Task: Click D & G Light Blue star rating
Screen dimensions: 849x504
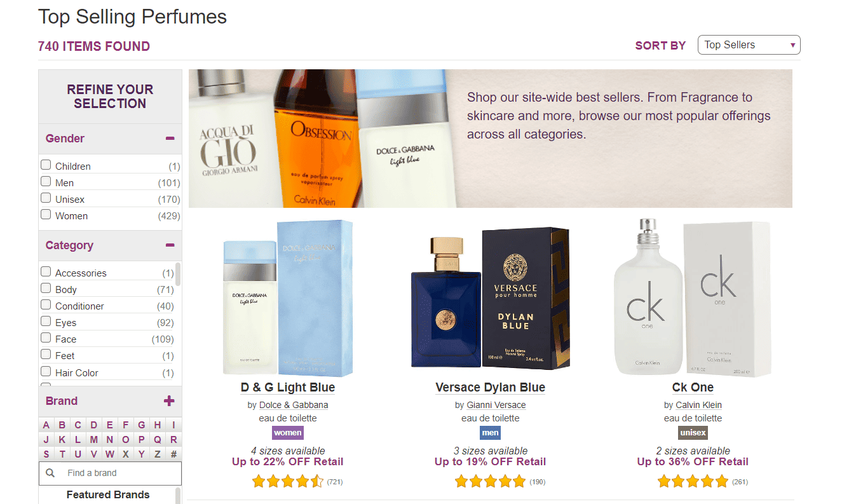Action: pos(288,482)
